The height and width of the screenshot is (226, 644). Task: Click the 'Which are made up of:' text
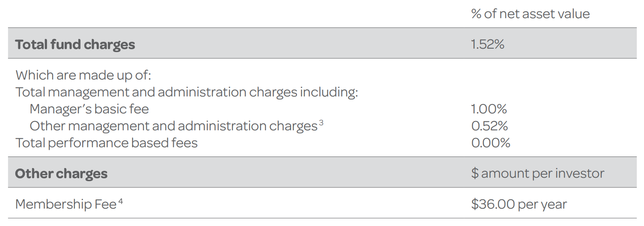pos(83,75)
